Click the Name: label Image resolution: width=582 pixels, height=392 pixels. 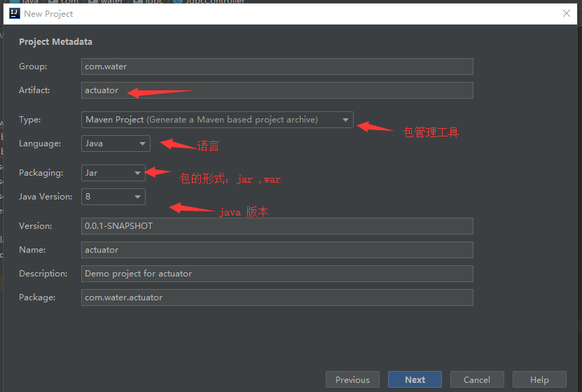pos(32,250)
